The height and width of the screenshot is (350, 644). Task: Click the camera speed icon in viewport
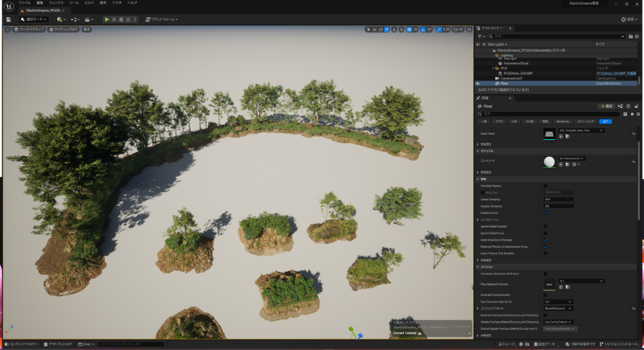coord(456,29)
